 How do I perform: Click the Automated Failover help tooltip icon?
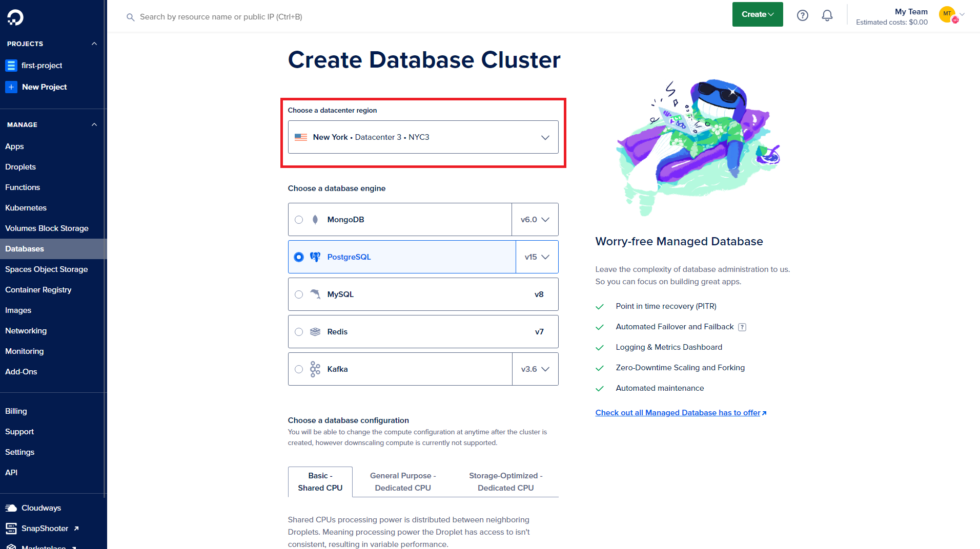pos(742,327)
